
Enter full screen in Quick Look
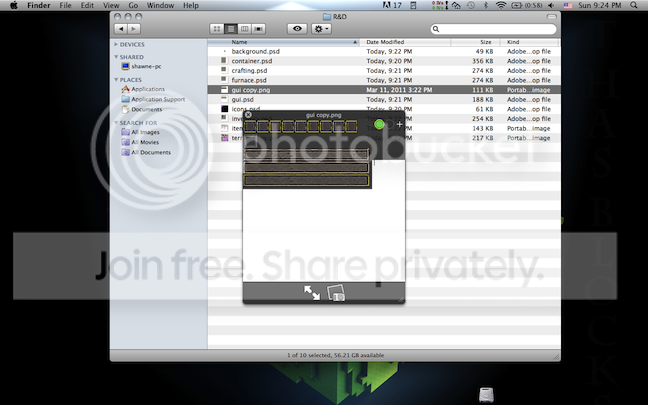[x=312, y=292]
